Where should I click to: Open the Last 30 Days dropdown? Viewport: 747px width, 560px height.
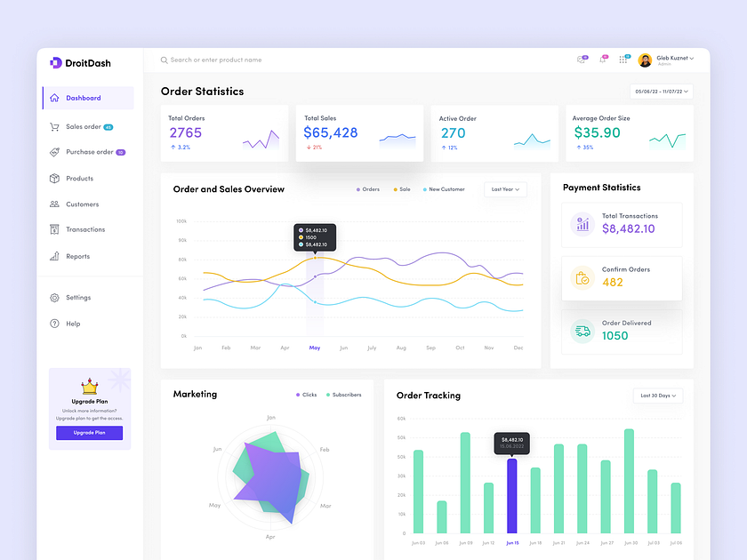coord(658,395)
